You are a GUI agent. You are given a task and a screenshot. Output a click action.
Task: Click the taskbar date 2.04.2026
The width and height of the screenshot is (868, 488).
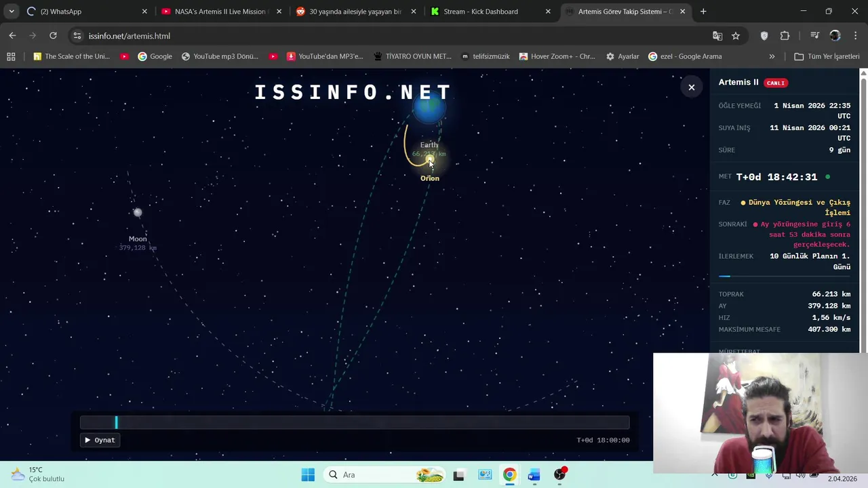coord(842,479)
